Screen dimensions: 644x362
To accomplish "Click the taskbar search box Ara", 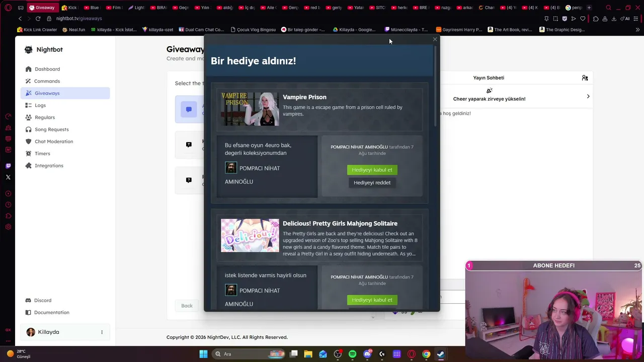I will pyautogui.click(x=249, y=354).
